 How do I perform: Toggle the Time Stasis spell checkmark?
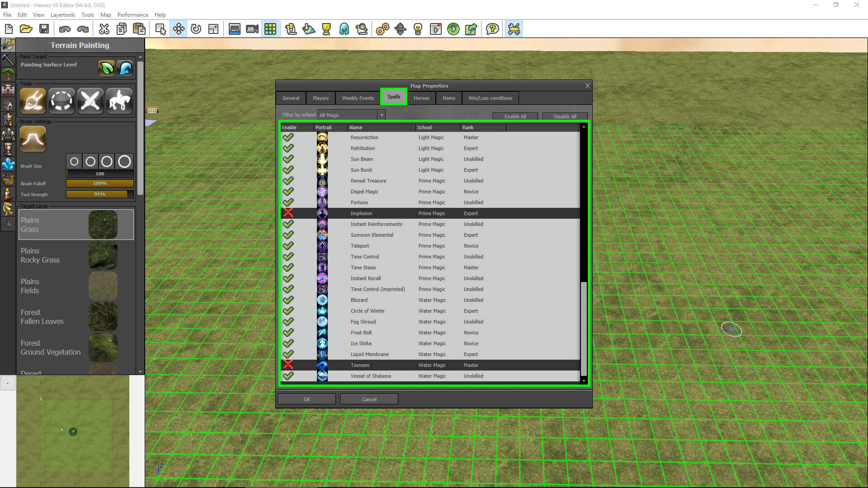(x=288, y=267)
